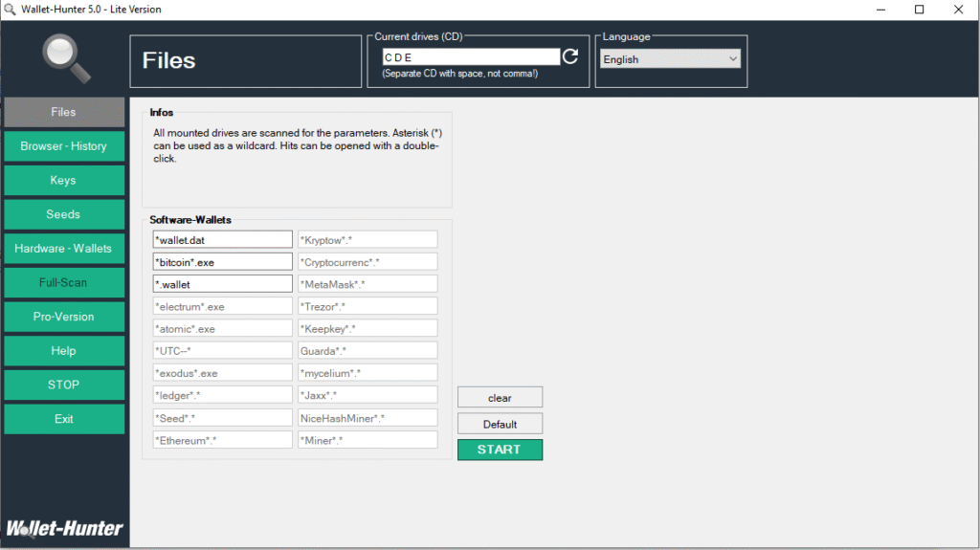The width and height of the screenshot is (980, 550).
Task: Open the Browser - History section
Action: pyautogui.click(x=64, y=146)
